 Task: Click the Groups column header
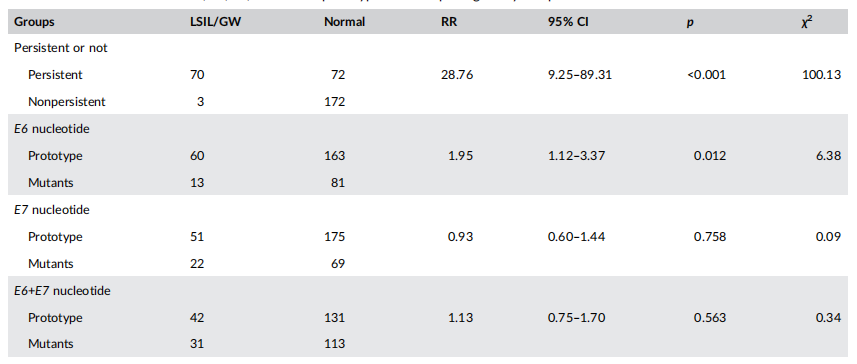[34, 22]
